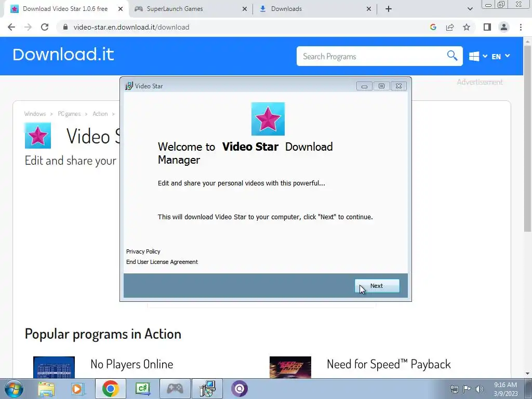Open Action breadcrumb link
This screenshot has height=399, width=532.
(x=100, y=114)
